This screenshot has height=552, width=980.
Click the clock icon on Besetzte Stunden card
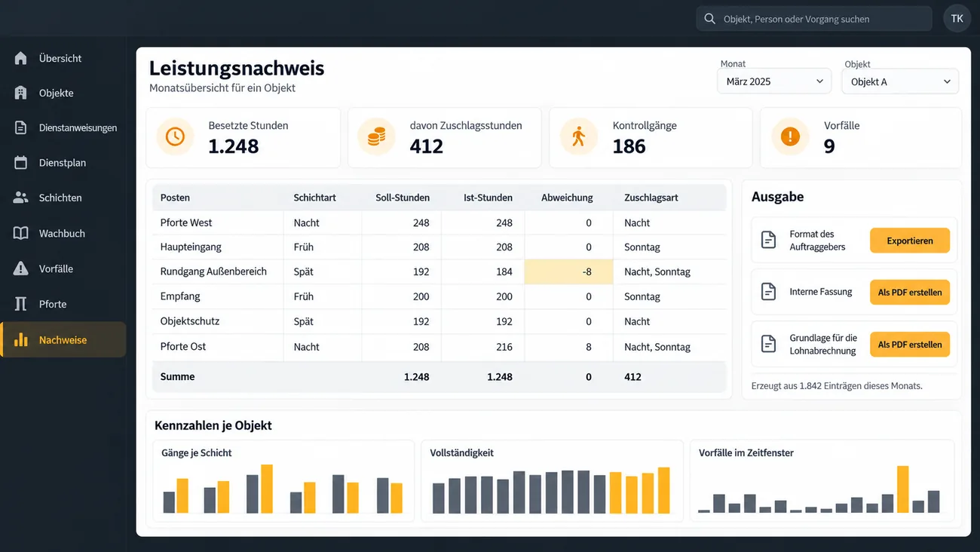coord(175,136)
